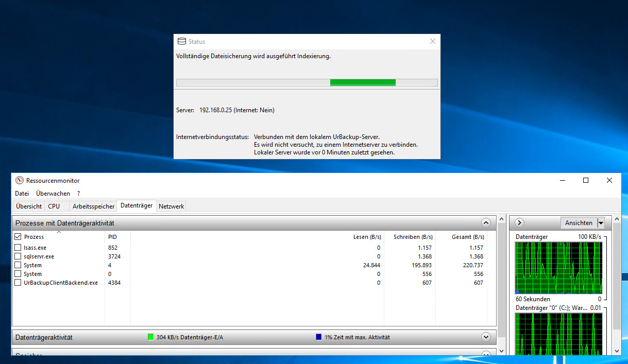
Task: Select the UrBackupClientBackend.exe process name
Action: point(61,283)
